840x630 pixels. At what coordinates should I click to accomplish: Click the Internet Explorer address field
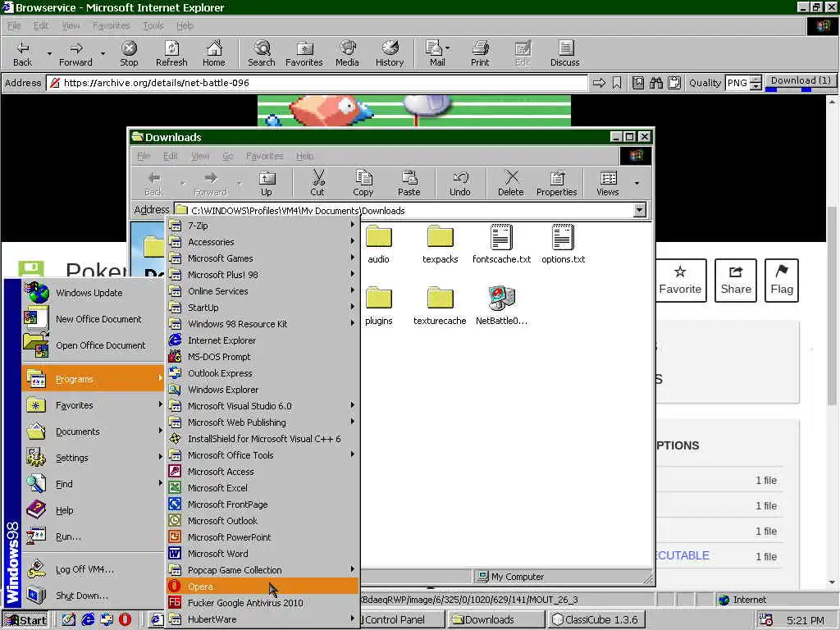pos(317,83)
